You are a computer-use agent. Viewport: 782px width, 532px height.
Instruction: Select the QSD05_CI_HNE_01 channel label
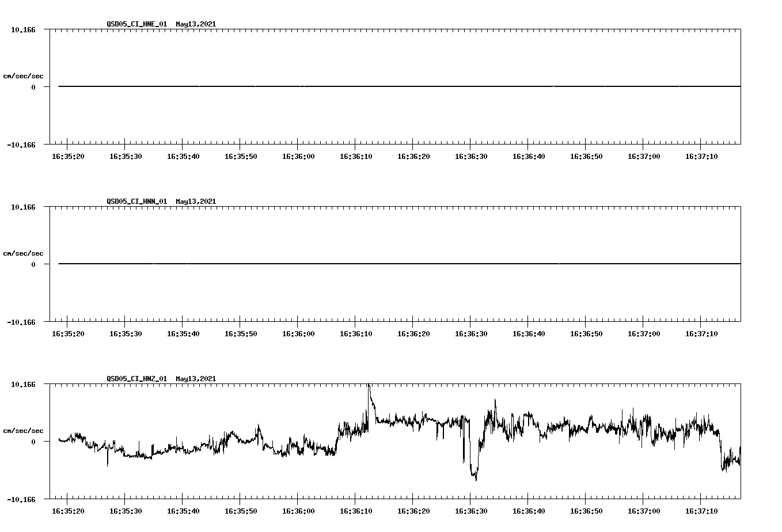[x=136, y=24]
